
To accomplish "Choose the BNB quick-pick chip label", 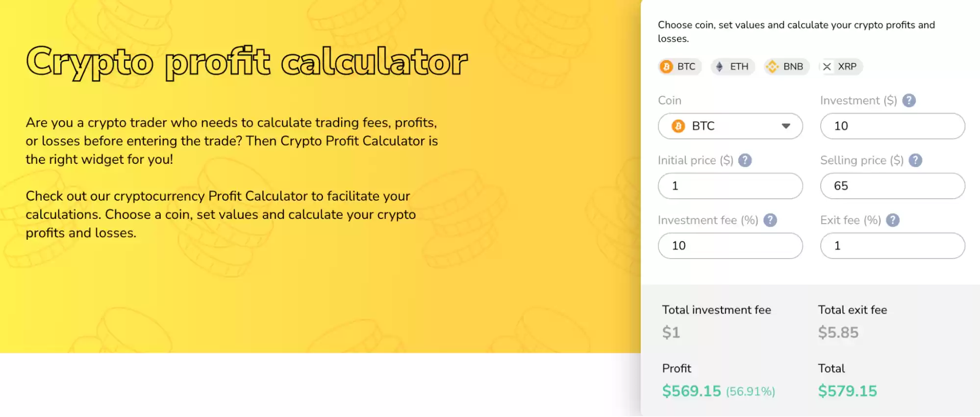I will [x=793, y=67].
